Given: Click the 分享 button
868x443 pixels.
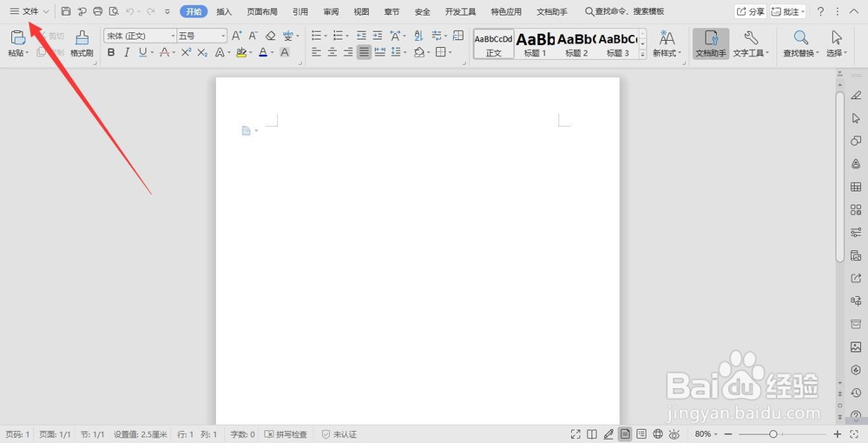Looking at the screenshot, I should tap(750, 11).
